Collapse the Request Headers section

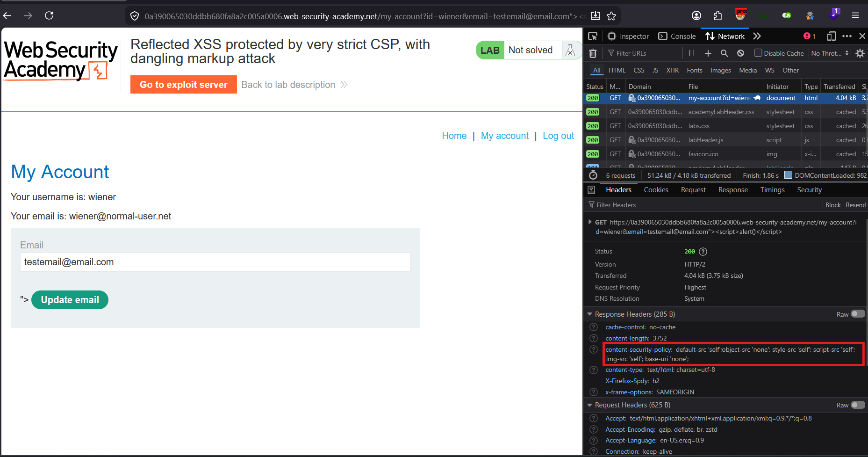coord(589,405)
